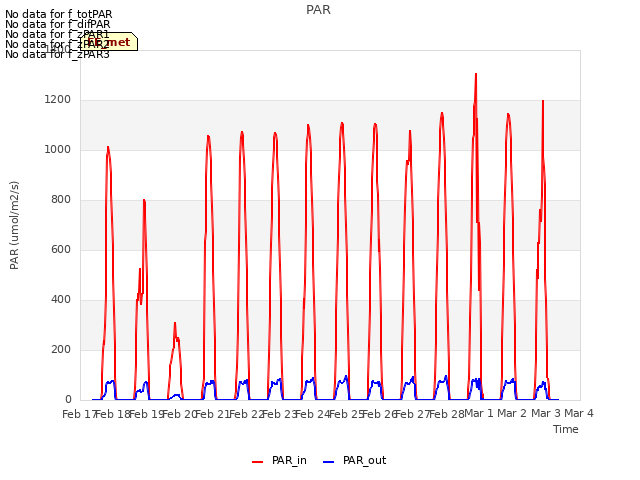Viewport: 640px width, 480px height.
Task: Click the 200 y-axis tick label
Action: [x=61, y=349]
